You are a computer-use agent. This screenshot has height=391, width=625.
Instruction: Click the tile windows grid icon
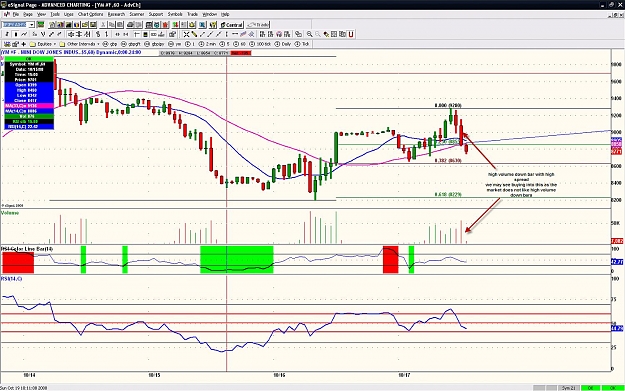(334, 34)
